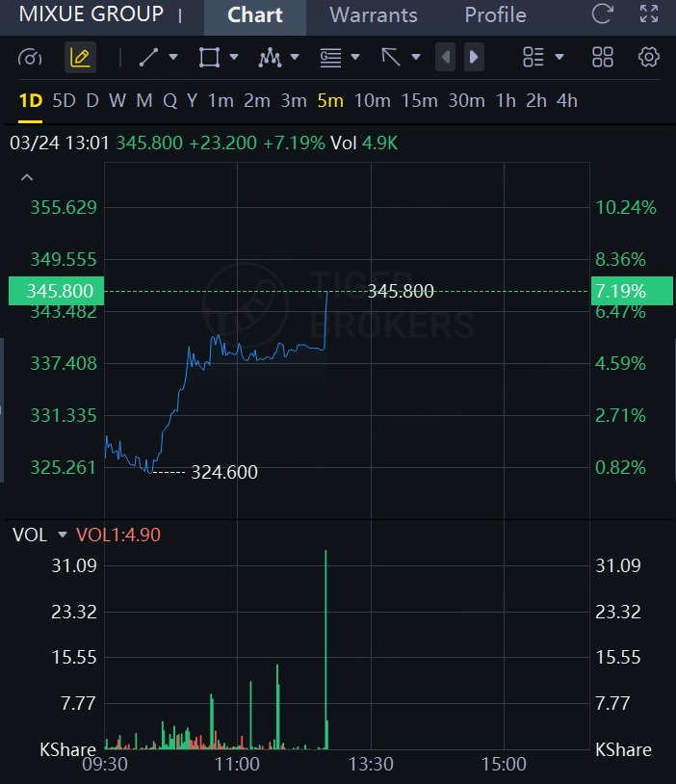Choose the 2h interval
The height and width of the screenshot is (784, 676).
pyautogui.click(x=536, y=101)
